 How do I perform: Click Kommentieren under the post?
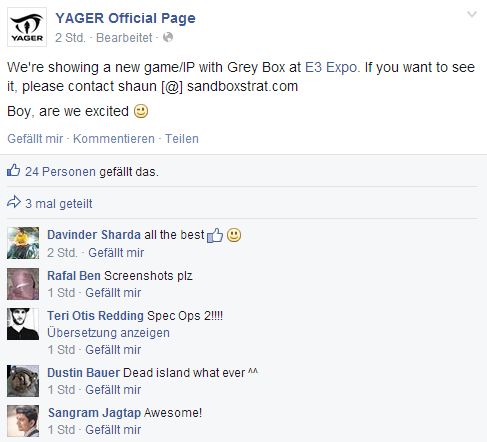[x=114, y=139]
